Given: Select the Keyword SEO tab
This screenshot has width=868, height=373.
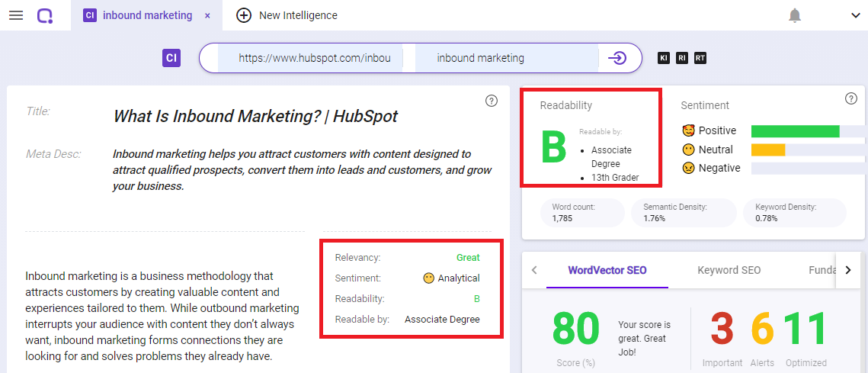Looking at the screenshot, I should coord(729,271).
